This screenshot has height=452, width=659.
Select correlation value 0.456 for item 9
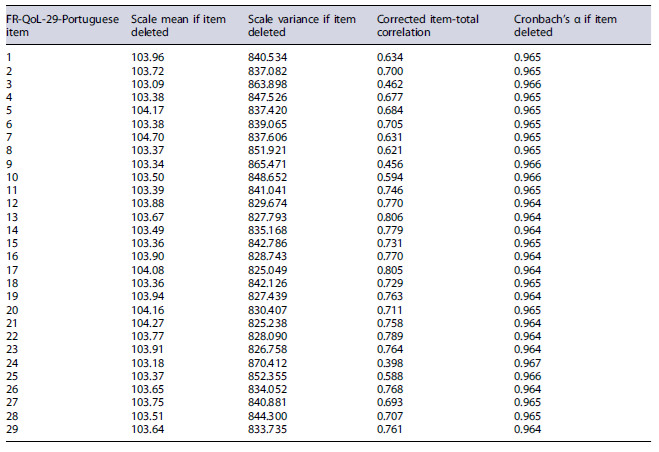pyautogui.click(x=389, y=161)
